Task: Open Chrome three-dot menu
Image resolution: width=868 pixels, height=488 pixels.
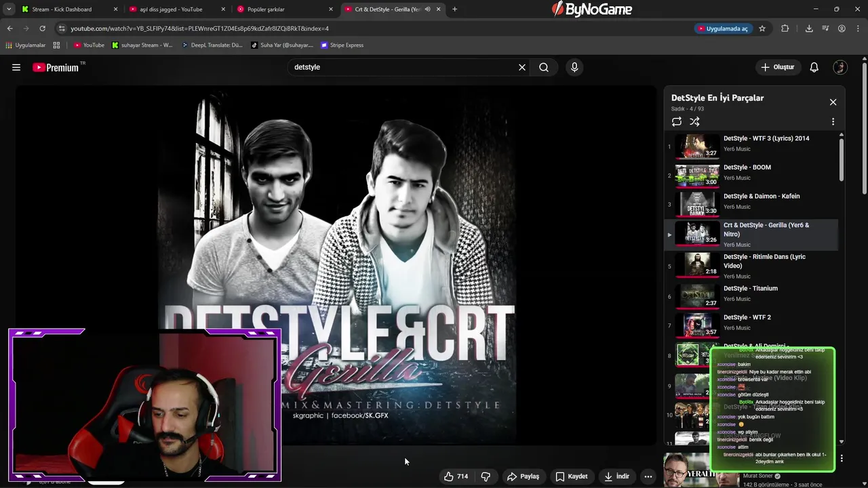Action: (x=858, y=28)
